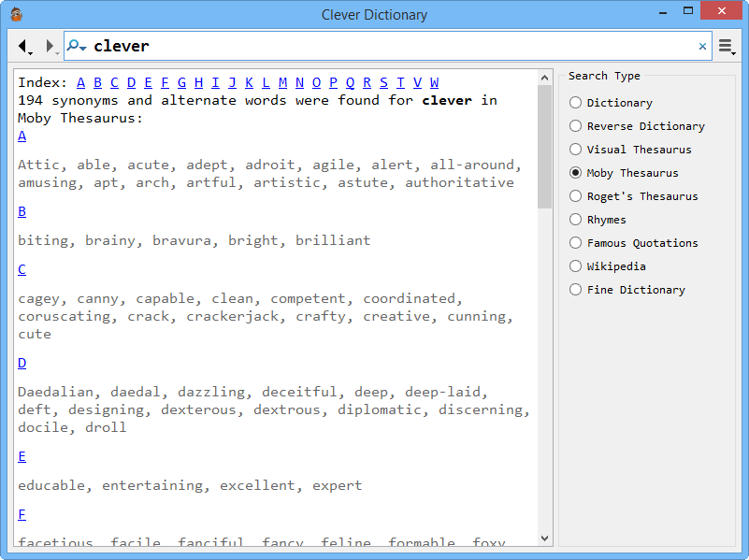The image size is (749, 560).
Task: Click index link V
Action: [x=417, y=82]
